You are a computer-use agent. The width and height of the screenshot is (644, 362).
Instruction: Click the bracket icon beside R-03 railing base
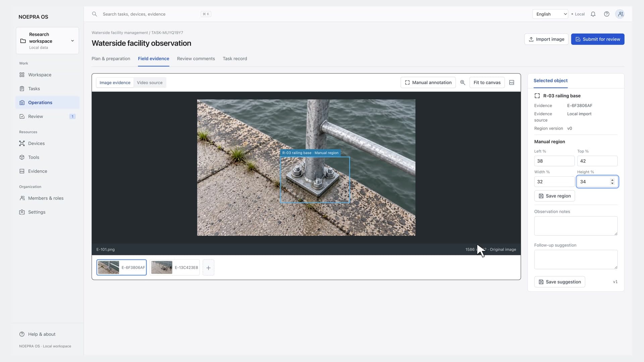[x=537, y=96]
